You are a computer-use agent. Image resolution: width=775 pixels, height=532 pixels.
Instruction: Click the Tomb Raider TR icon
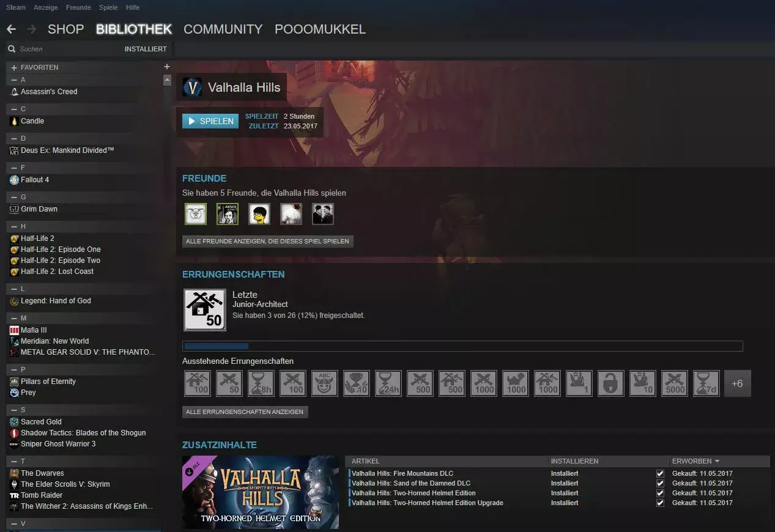[15, 495]
